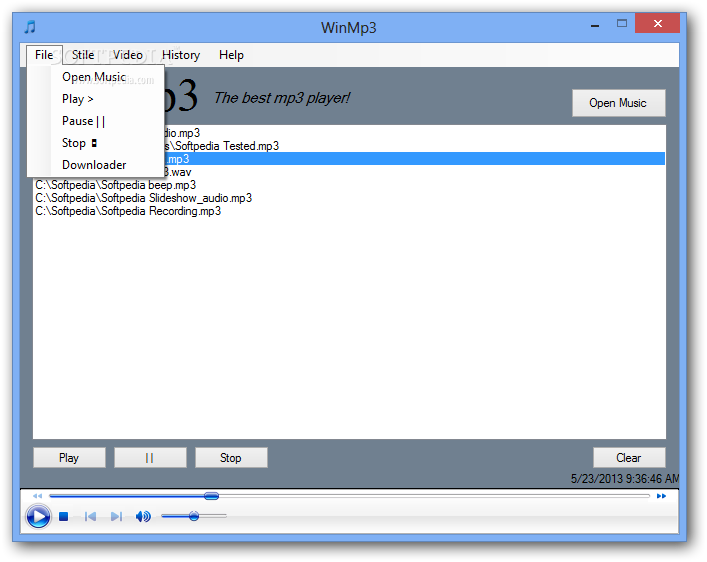The height and width of the screenshot is (562, 707).
Task: Open the Video menu
Action: [x=128, y=55]
